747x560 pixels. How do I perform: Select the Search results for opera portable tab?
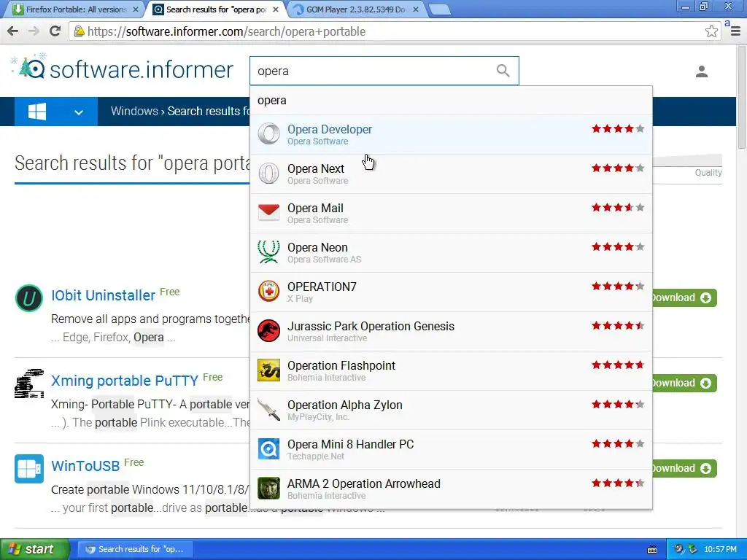coord(215,9)
